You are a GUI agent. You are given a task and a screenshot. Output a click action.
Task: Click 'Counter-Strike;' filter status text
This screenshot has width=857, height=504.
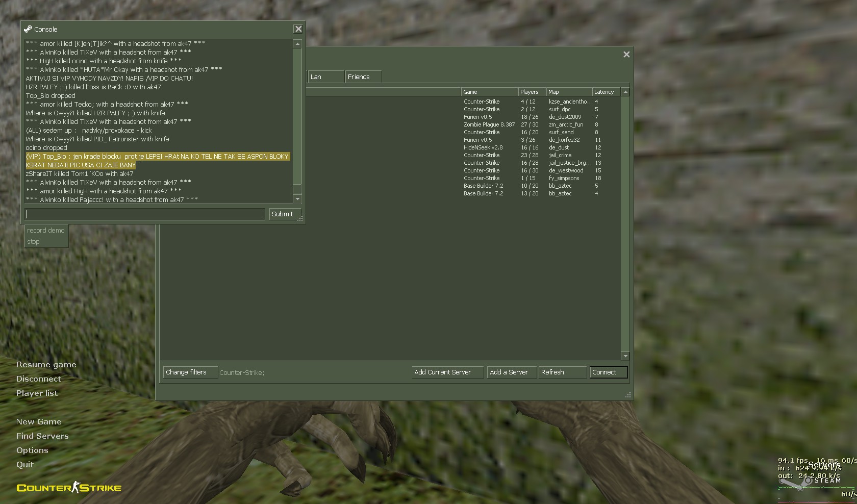[x=242, y=373]
